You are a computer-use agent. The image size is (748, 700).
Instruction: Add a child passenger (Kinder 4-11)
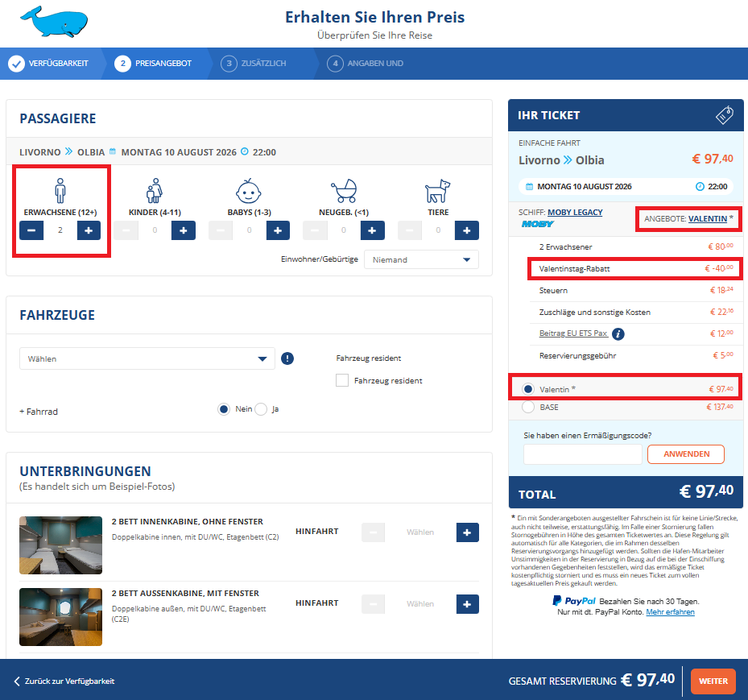(184, 230)
